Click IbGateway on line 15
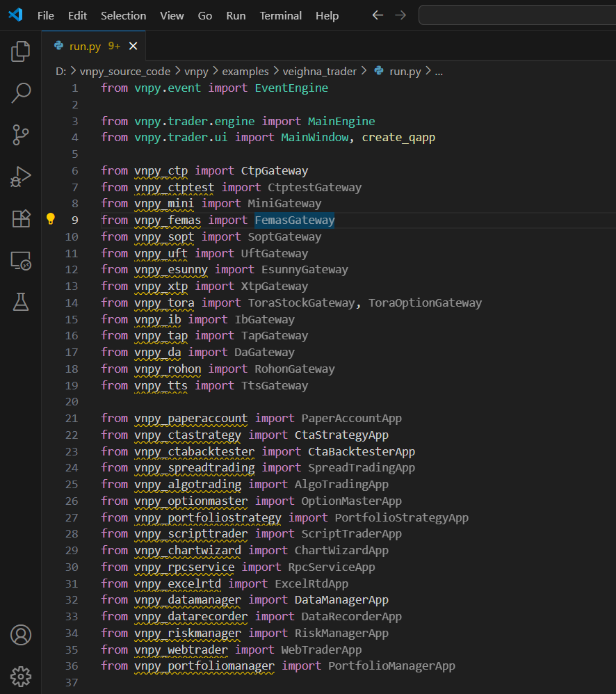The width and height of the screenshot is (616, 694). pyautogui.click(x=264, y=320)
